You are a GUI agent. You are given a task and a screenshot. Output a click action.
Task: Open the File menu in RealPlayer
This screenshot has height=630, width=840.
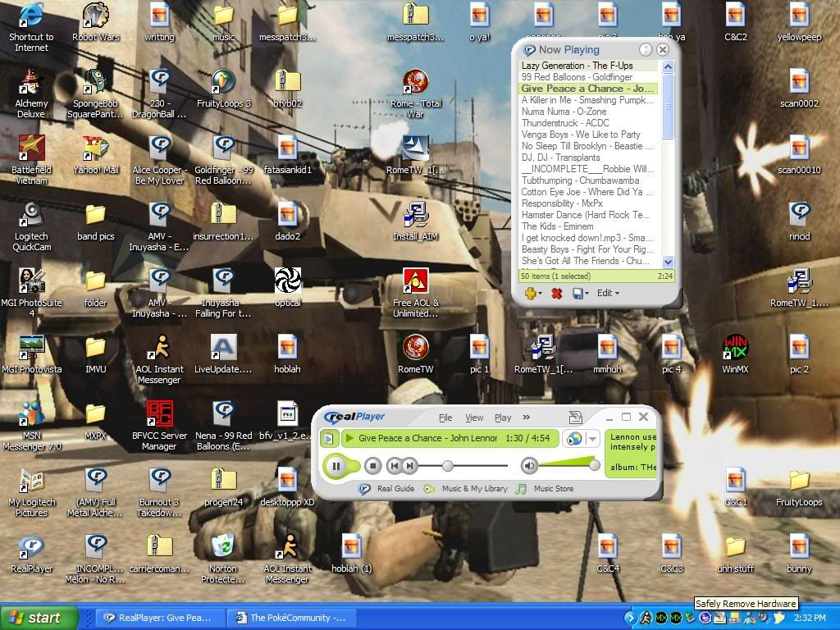(x=445, y=418)
